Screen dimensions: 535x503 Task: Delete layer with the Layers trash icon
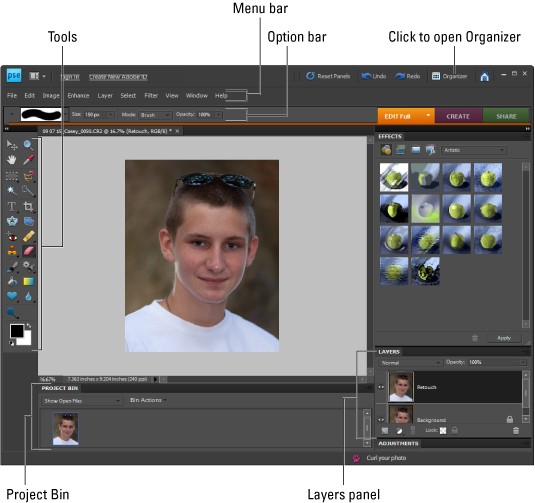pos(516,431)
